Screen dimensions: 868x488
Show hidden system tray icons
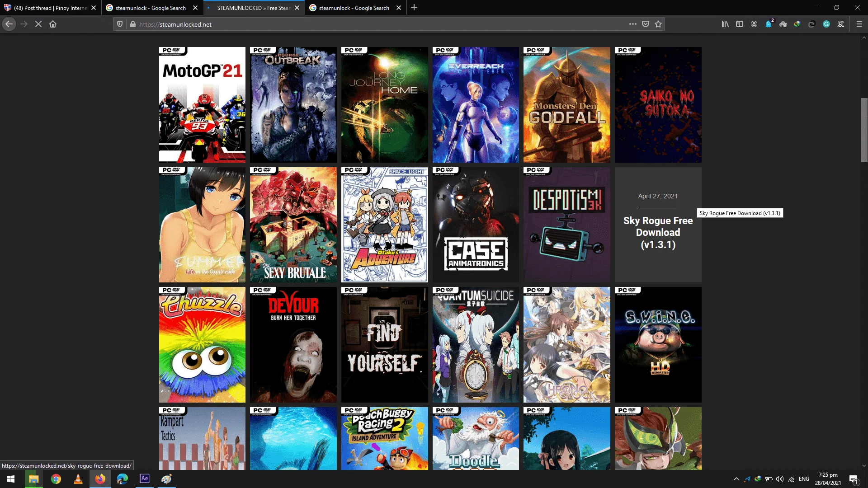tap(736, 479)
